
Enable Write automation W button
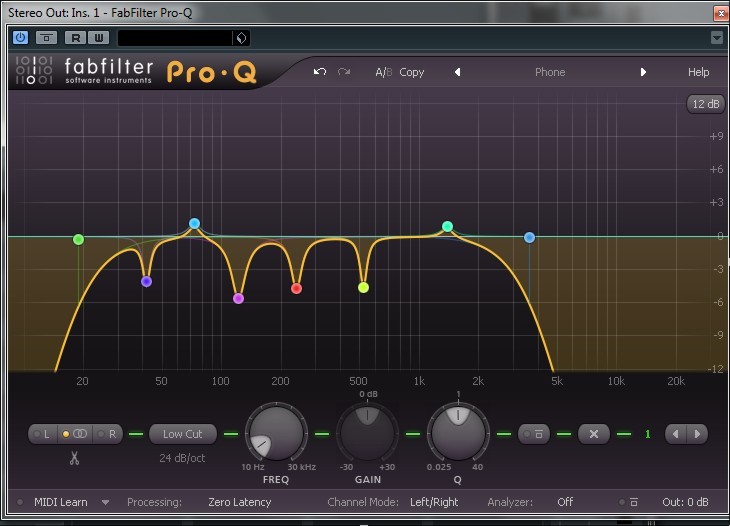[98, 38]
